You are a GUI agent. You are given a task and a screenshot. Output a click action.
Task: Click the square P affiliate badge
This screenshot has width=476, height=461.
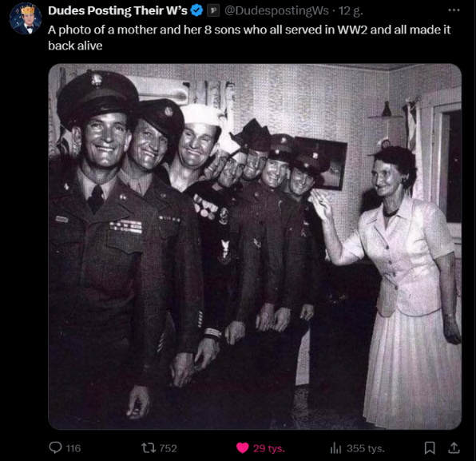(x=213, y=11)
